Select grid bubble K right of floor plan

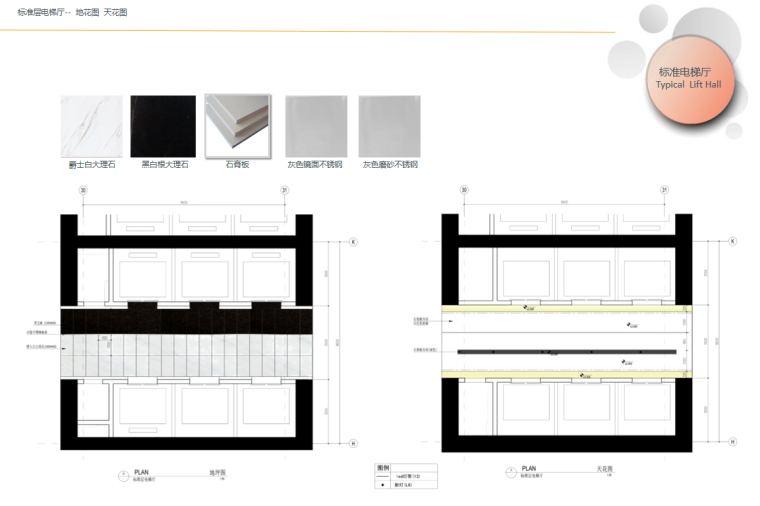click(x=352, y=242)
